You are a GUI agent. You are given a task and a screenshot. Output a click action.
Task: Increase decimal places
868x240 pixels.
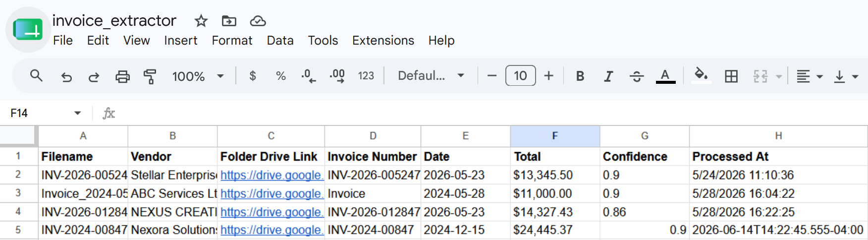[x=337, y=76]
